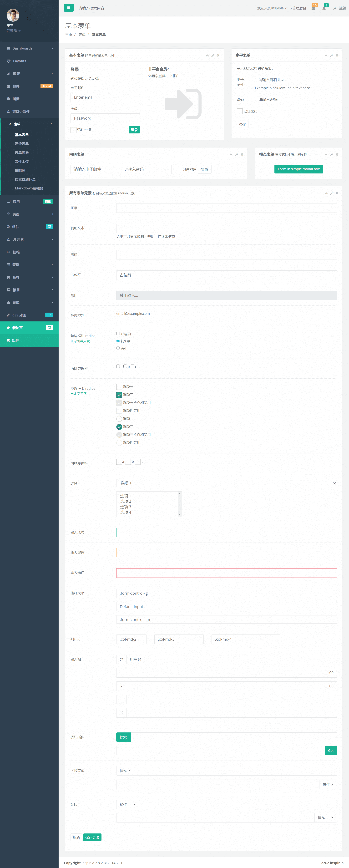Collapse the 表单 sidebar menu
This screenshot has height=868, width=349.
29,124
